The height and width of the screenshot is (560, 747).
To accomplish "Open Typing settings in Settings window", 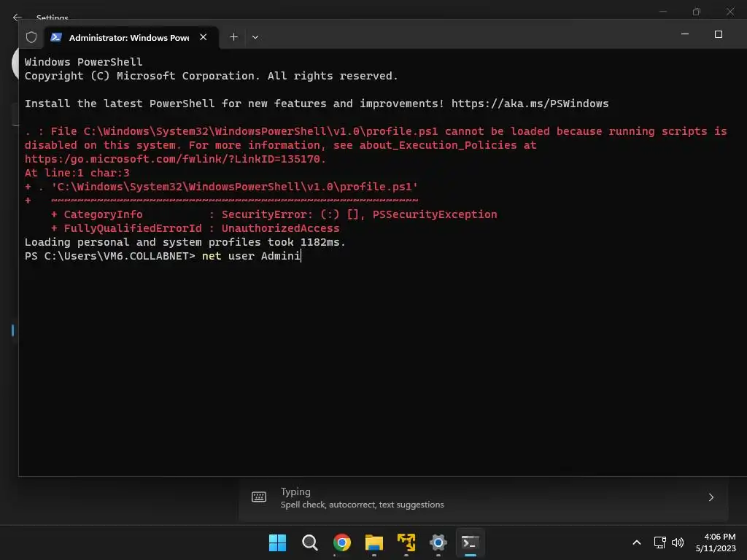I will click(x=483, y=497).
